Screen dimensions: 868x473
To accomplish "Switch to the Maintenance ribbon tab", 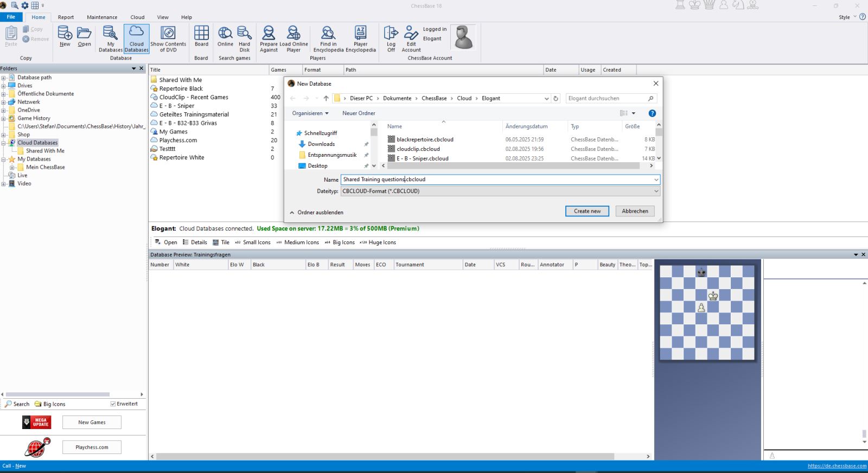I will (102, 17).
